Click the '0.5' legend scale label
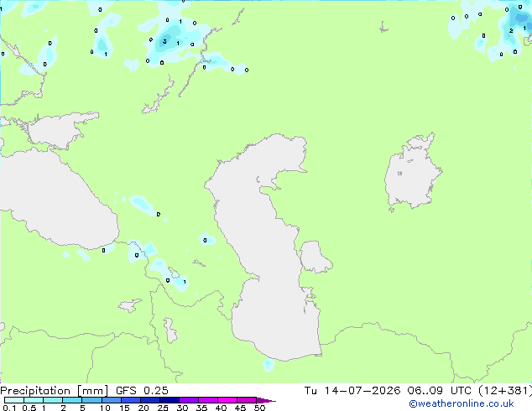The height and width of the screenshot is (411, 532). pos(29,408)
